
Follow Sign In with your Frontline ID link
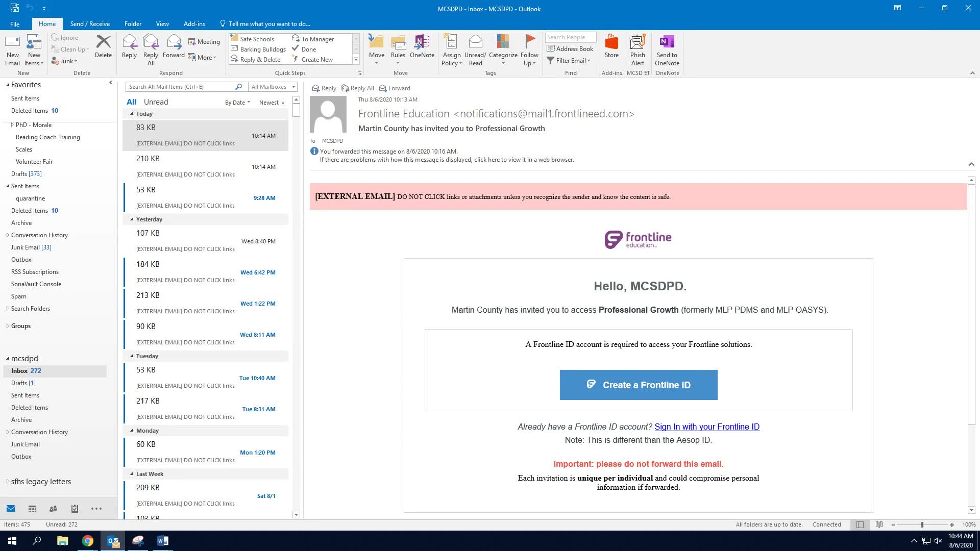[x=707, y=427]
